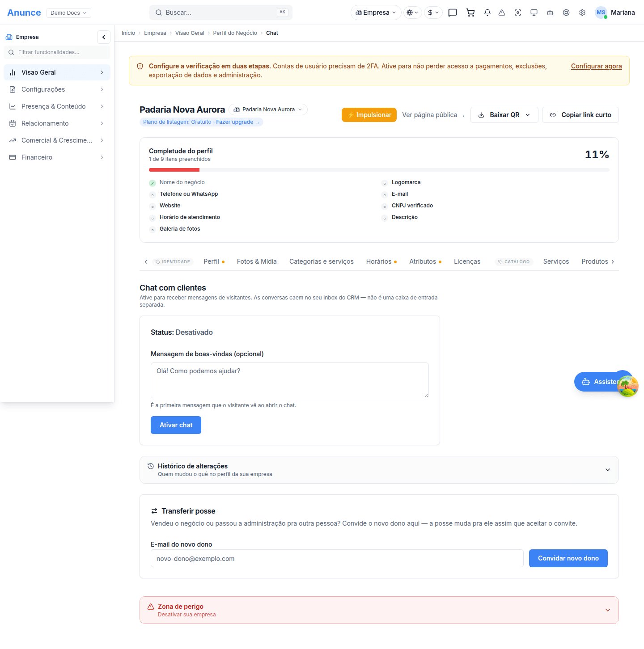The image size is (644, 649).
Task: Expand the Zona de perigo section
Action: pos(379,610)
